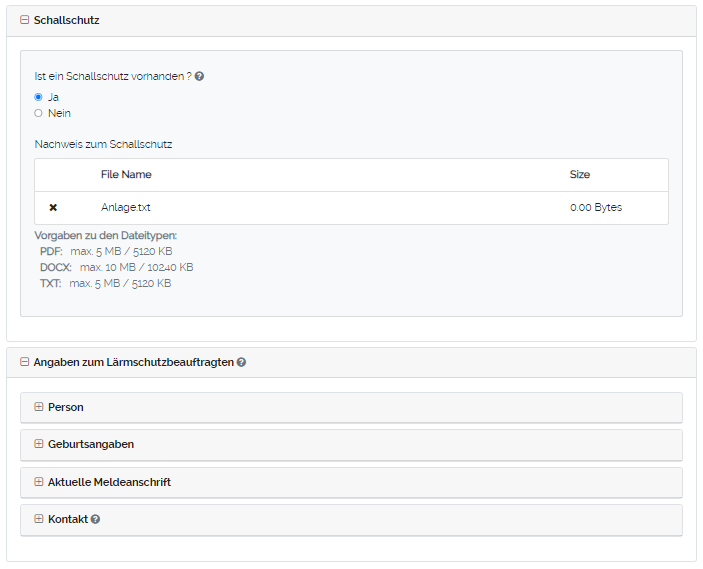Click the Ja option label
The image size is (703, 569).
[53, 97]
